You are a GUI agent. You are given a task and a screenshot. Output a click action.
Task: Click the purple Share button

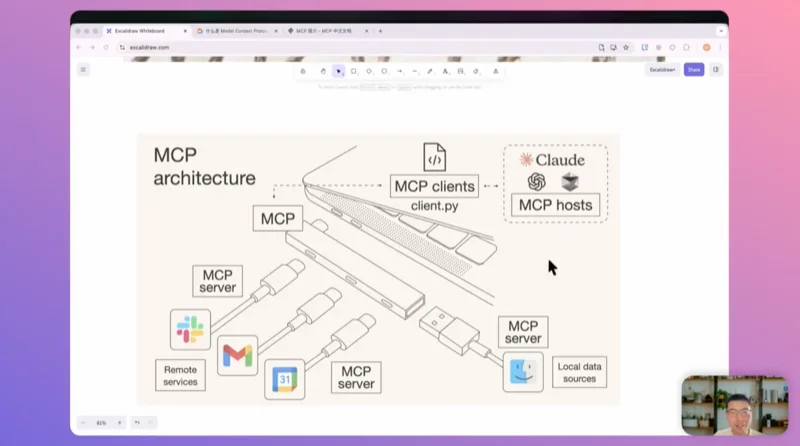coord(694,70)
